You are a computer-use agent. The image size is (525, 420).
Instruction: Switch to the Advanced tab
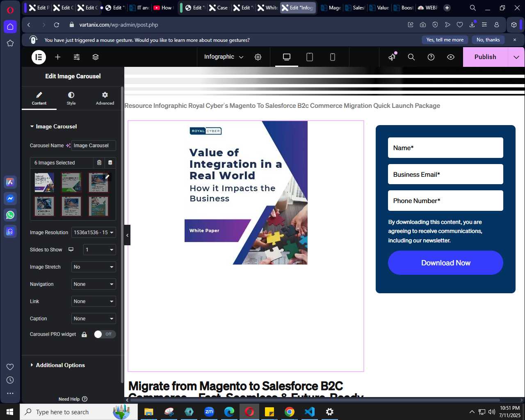click(x=105, y=98)
